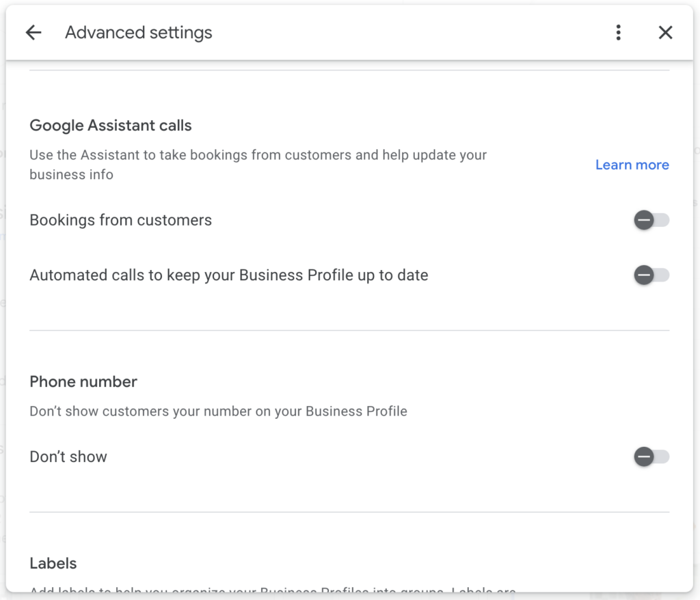Toggle Automated calls for Business Profile updates

(x=651, y=275)
